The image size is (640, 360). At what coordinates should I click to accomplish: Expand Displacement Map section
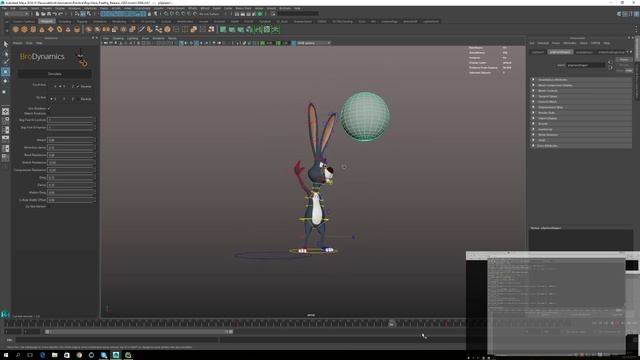581,107
